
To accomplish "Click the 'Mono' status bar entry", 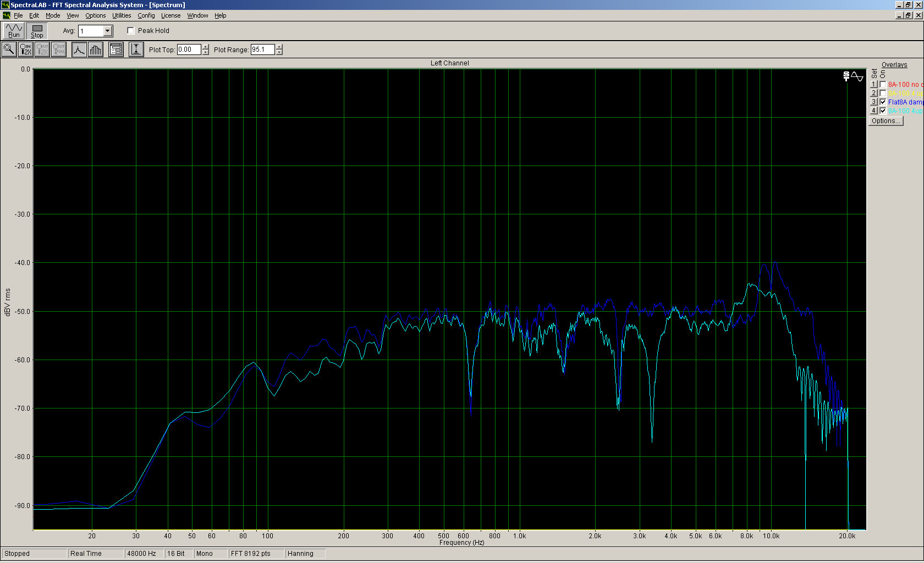I will (211, 554).
